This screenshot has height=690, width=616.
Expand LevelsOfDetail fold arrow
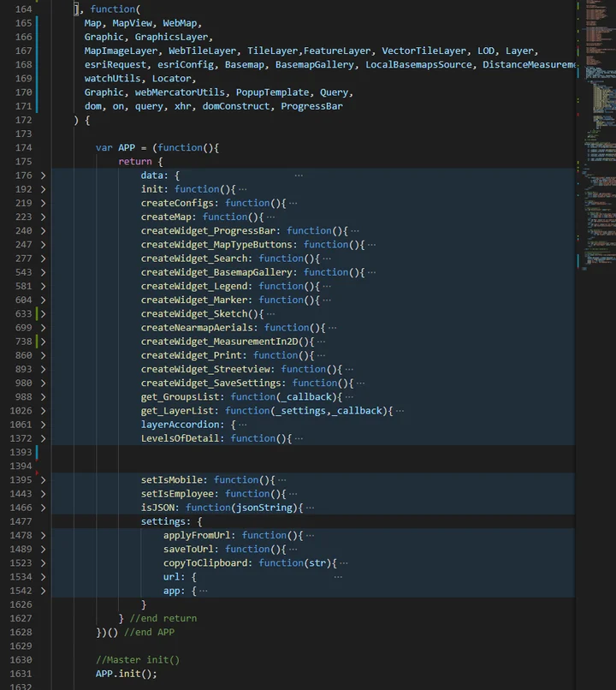pos(43,438)
